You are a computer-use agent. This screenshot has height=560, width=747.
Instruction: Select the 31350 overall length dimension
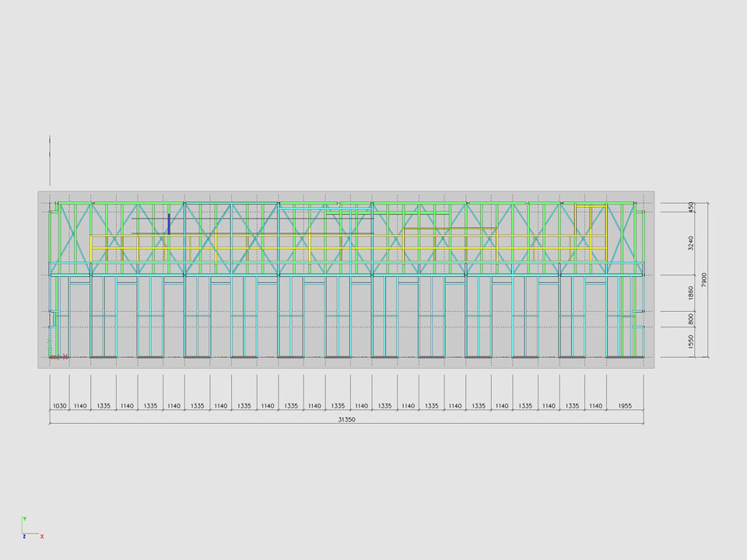[347, 418]
